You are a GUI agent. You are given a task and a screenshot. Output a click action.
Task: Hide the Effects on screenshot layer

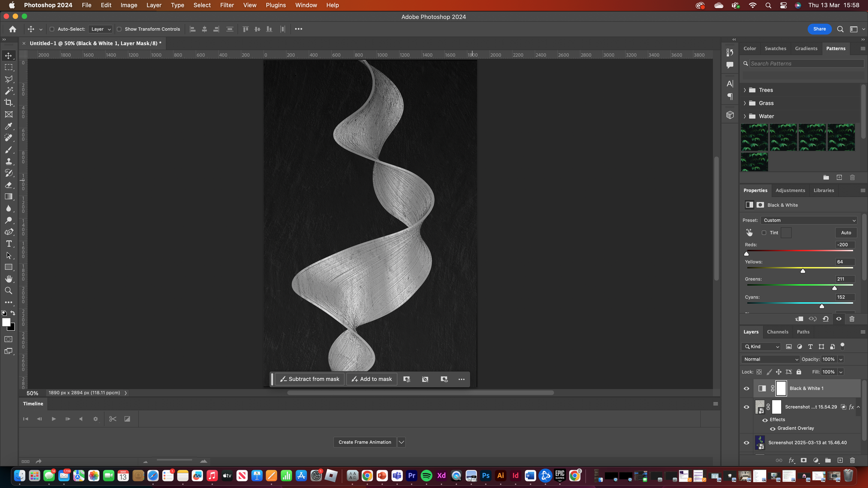click(765, 420)
